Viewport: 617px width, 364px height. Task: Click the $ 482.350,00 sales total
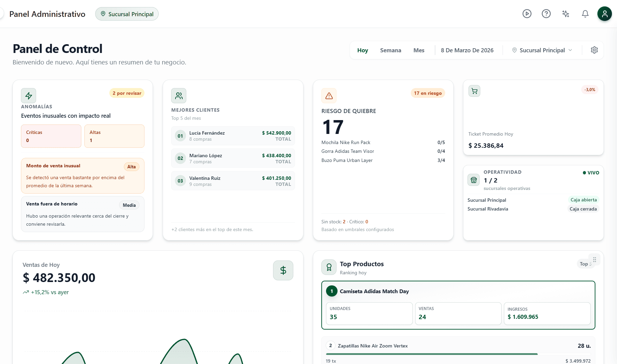point(59,278)
